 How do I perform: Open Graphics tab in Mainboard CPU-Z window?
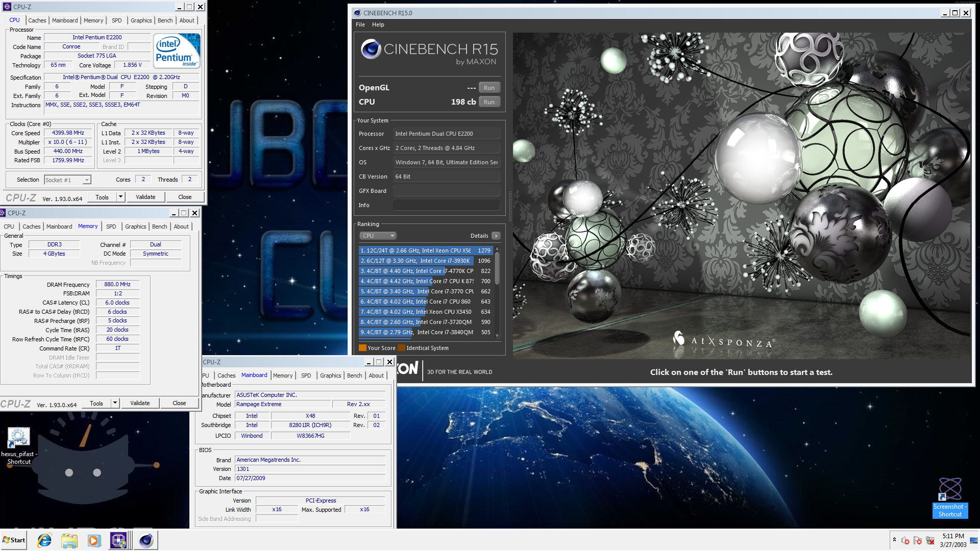point(330,375)
